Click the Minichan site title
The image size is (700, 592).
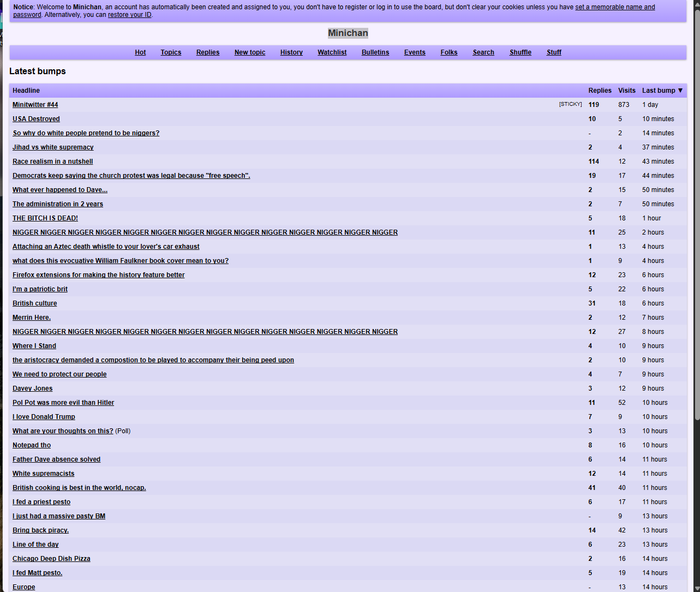coord(348,33)
